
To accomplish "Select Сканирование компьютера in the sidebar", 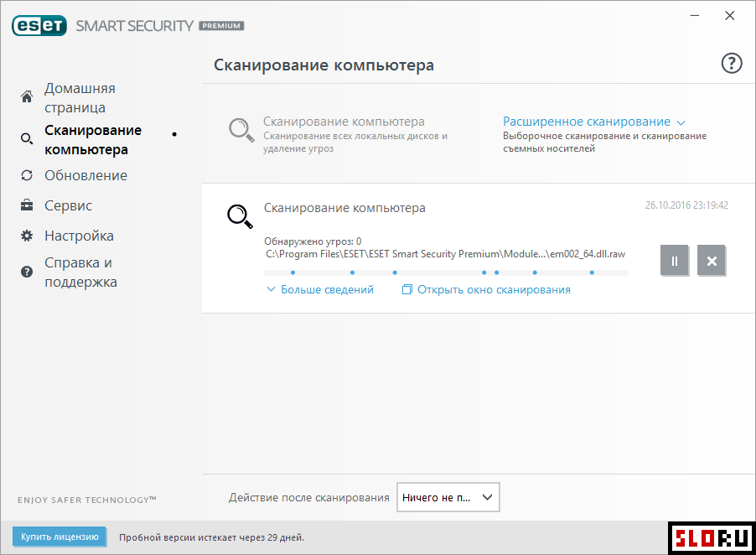I will coord(93,140).
